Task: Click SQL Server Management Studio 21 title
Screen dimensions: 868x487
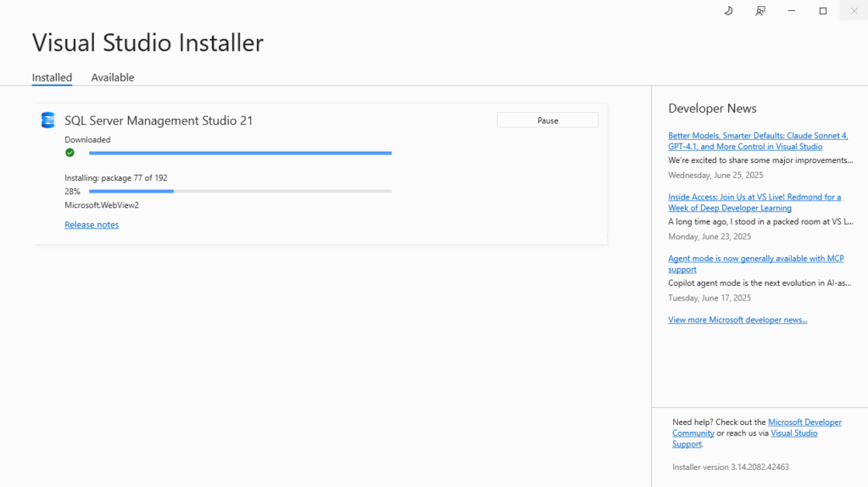Action: coord(159,120)
